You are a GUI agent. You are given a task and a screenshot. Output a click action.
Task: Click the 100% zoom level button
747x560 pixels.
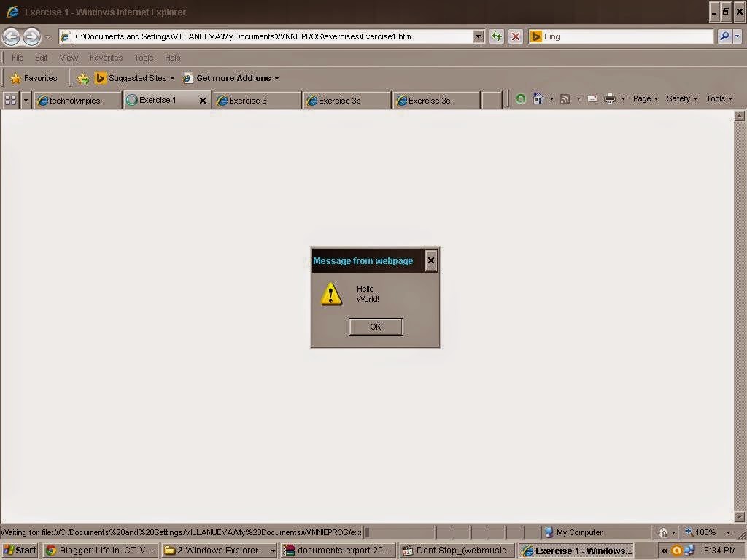tap(701, 532)
